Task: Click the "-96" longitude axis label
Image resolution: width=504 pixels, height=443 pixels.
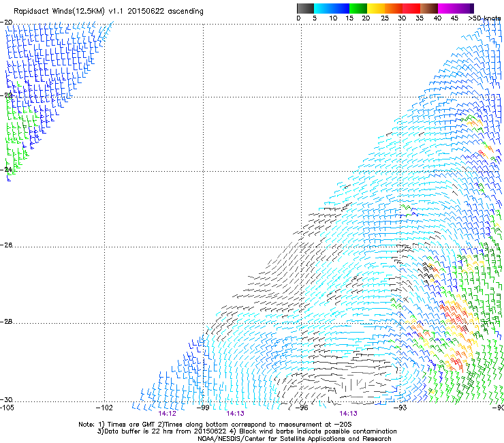Action: tap(302, 408)
